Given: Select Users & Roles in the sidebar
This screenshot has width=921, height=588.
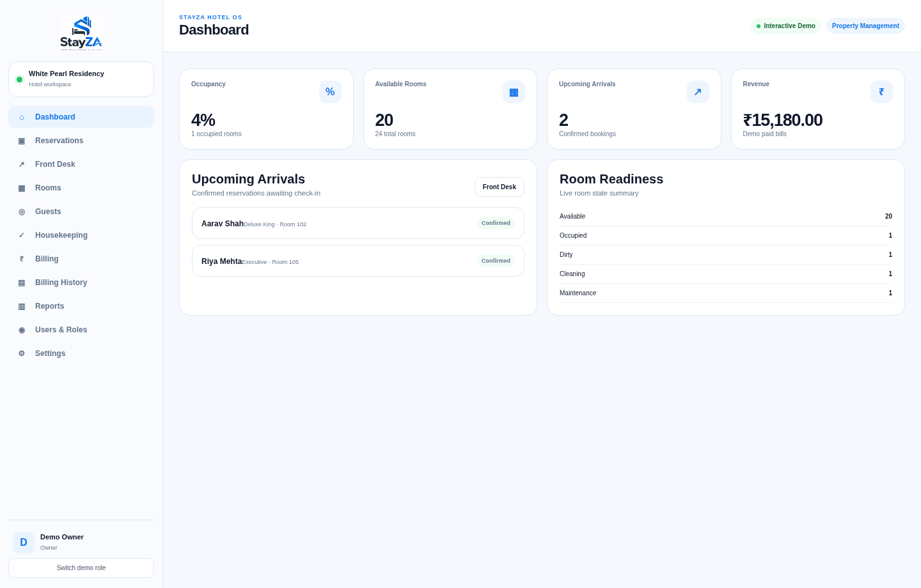Looking at the screenshot, I should click(x=81, y=330).
